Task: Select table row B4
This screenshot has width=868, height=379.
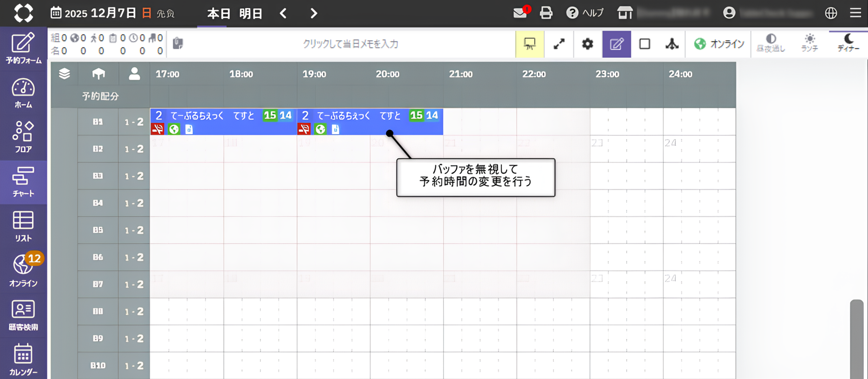Action: (x=98, y=203)
